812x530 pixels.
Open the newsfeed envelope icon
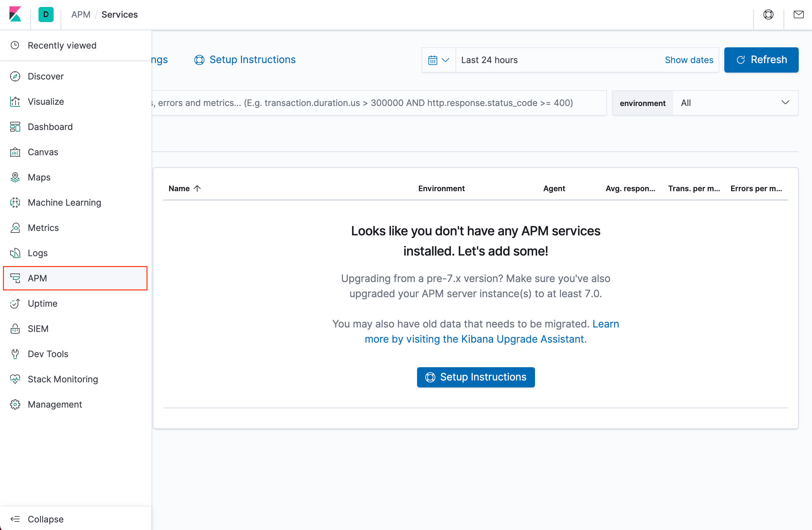point(799,14)
